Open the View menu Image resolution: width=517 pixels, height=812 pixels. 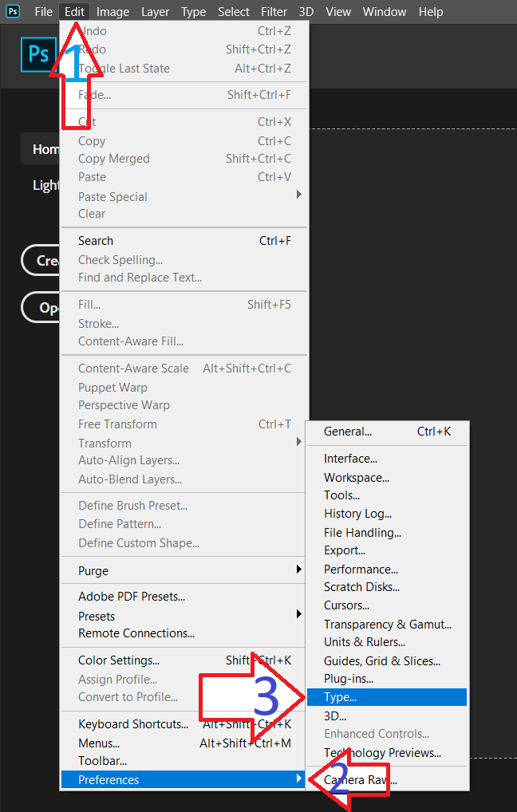pos(338,11)
